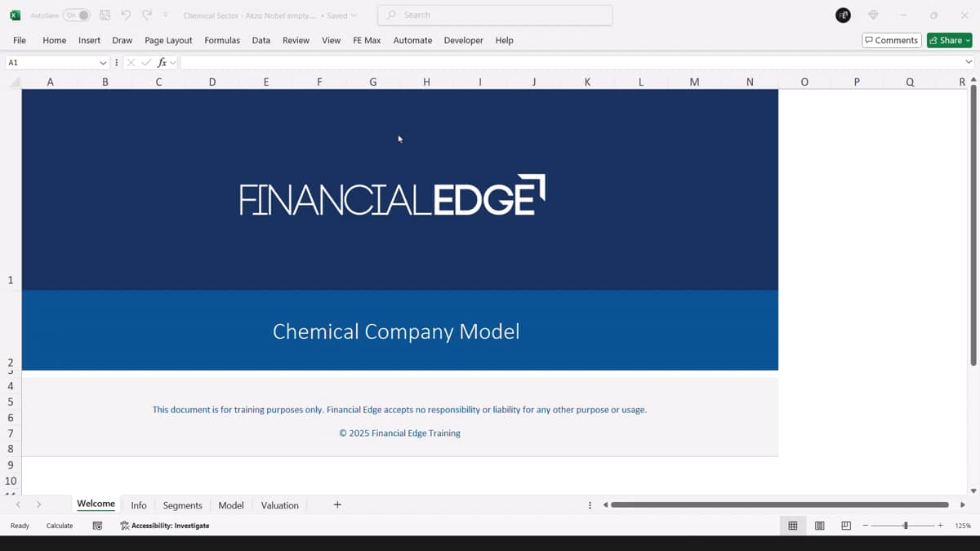The image size is (980, 551).
Task: Toggle the AutoSave switch
Action: tap(77, 15)
